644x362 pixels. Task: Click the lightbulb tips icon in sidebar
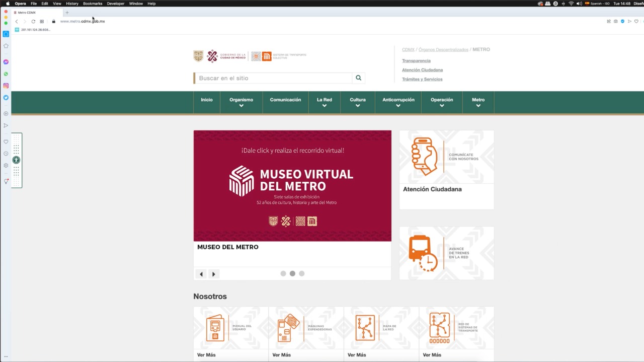6,181
